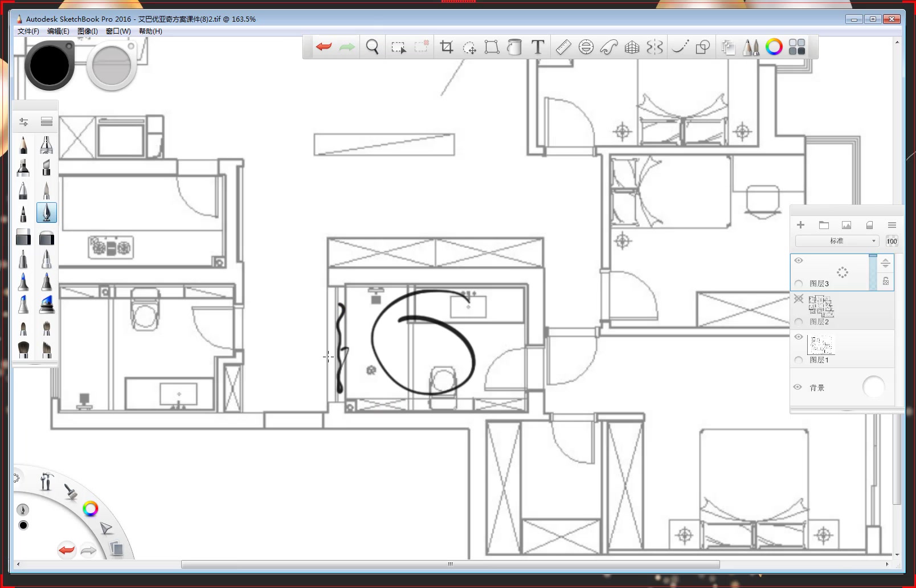Select the Flood Fill bucket tool
916x588 pixels.
click(x=514, y=47)
